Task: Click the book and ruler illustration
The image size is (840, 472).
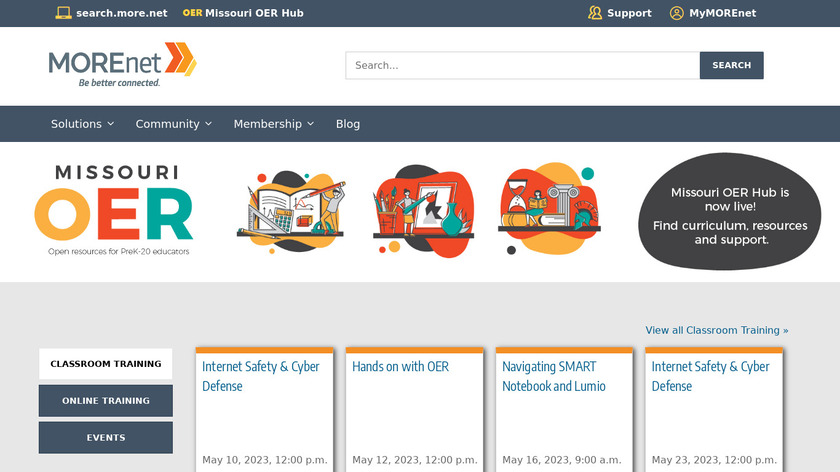Action: [290, 210]
